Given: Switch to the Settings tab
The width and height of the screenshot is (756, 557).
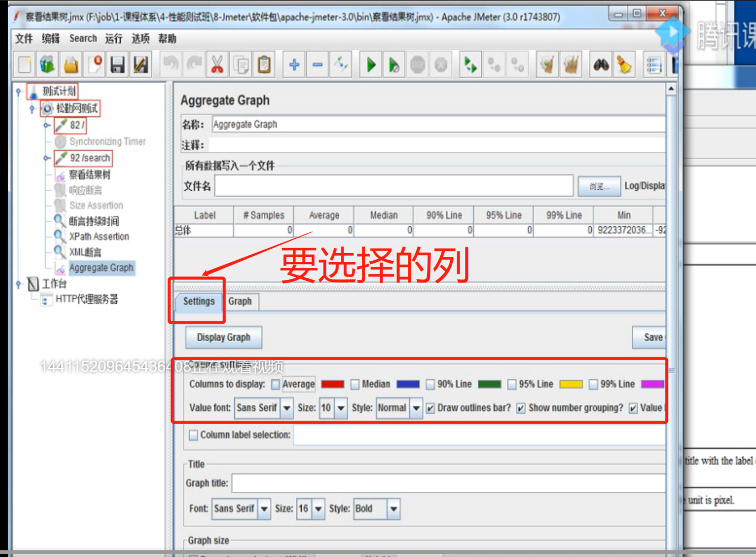Looking at the screenshot, I should point(199,301).
